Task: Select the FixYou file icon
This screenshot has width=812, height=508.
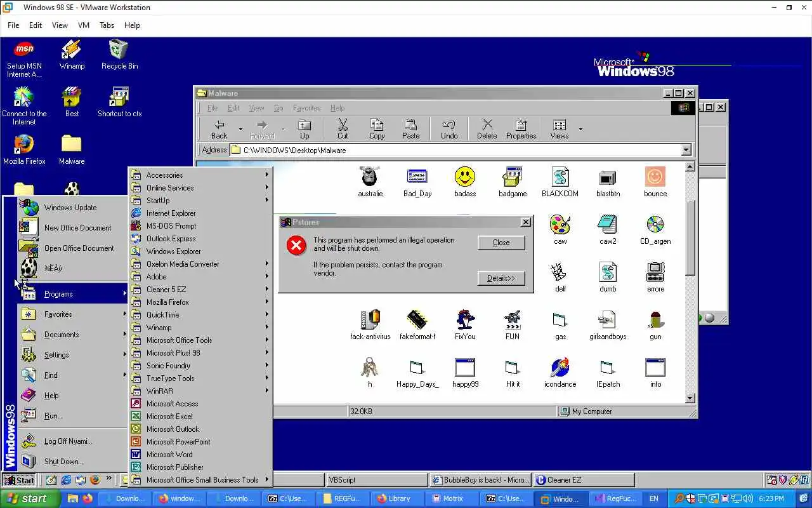Action: pyautogui.click(x=465, y=321)
